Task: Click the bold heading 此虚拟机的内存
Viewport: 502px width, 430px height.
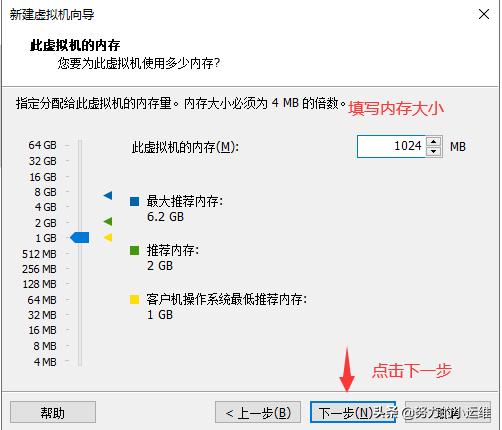Action: click(x=75, y=45)
